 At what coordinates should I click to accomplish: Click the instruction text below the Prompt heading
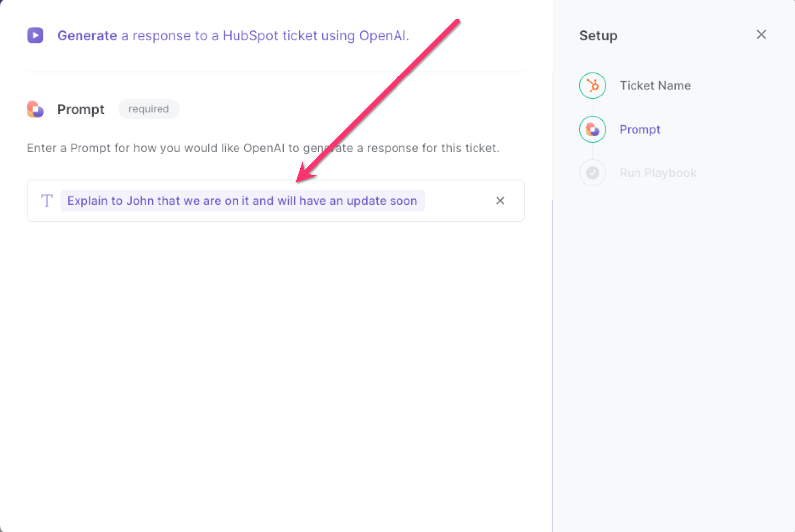click(x=263, y=148)
